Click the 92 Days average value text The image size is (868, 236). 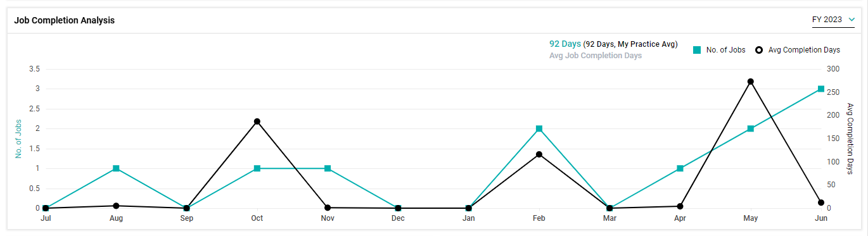coord(565,44)
